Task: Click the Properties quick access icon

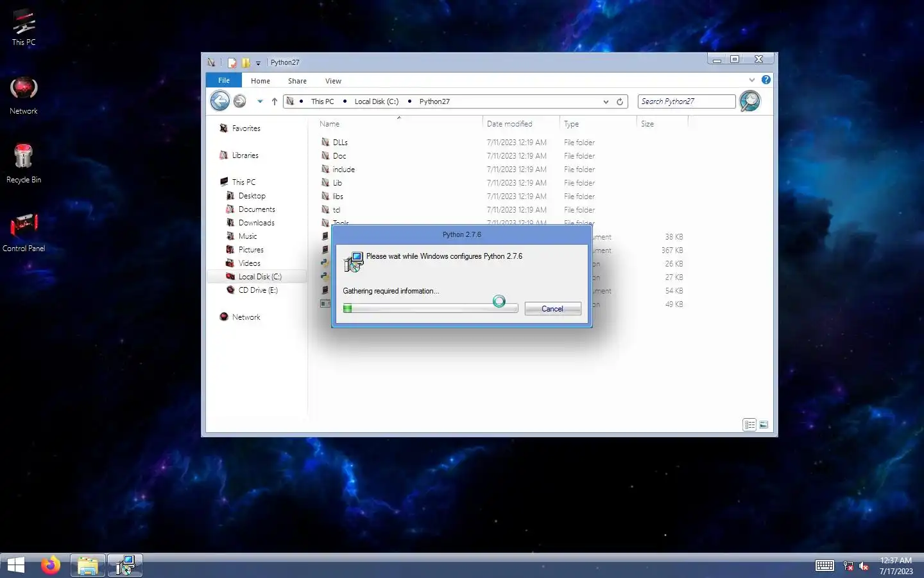Action: (x=232, y=62)
